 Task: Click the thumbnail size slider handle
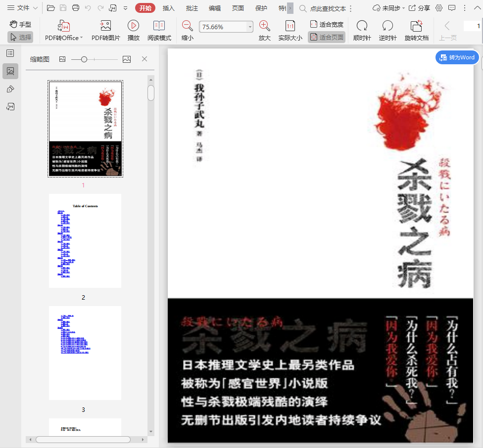[x=84, y=59]
